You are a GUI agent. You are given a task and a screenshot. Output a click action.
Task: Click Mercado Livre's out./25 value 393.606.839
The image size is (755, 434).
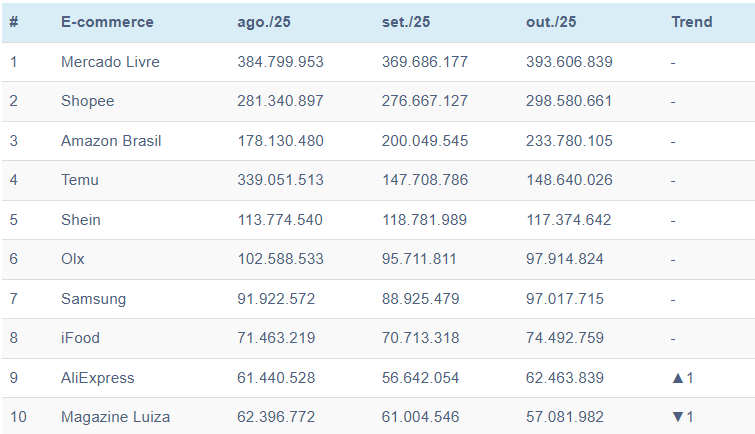(569, 62)
